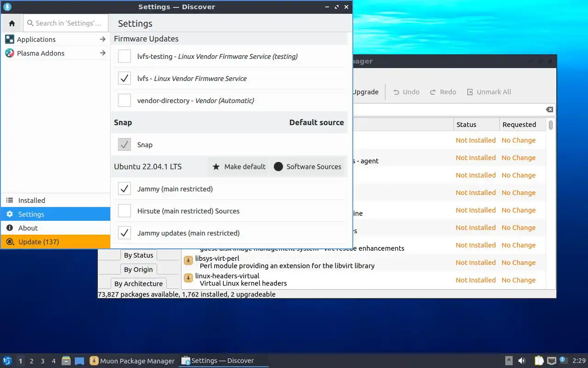Open Update (137) page
This screenshot has width=588, height=368.
pyautogui.click(x=56, y=242)
